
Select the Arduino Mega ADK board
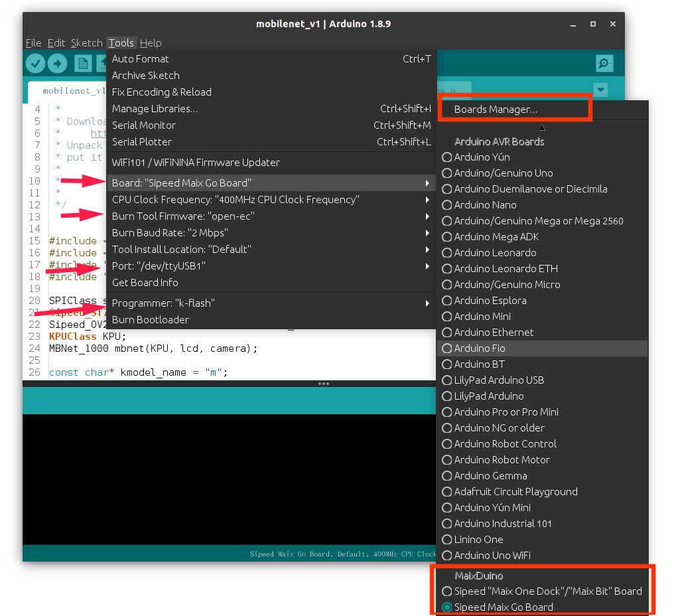tap(543, 237)
